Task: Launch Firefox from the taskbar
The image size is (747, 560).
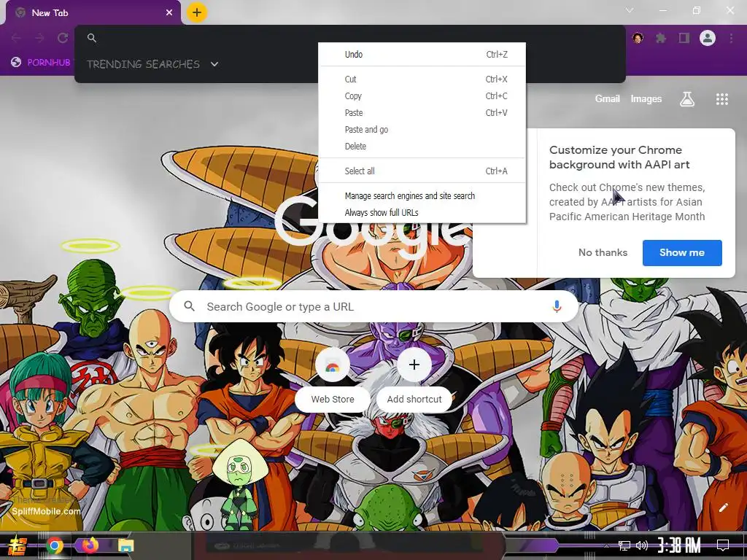Action: (x=90, y=545)
